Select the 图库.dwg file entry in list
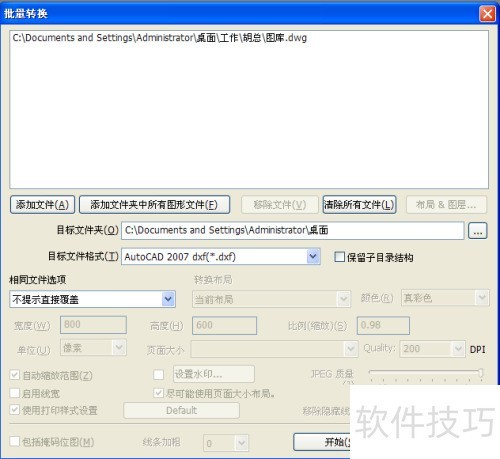Viewport: 500px width, 459px height. coord(159,38)
